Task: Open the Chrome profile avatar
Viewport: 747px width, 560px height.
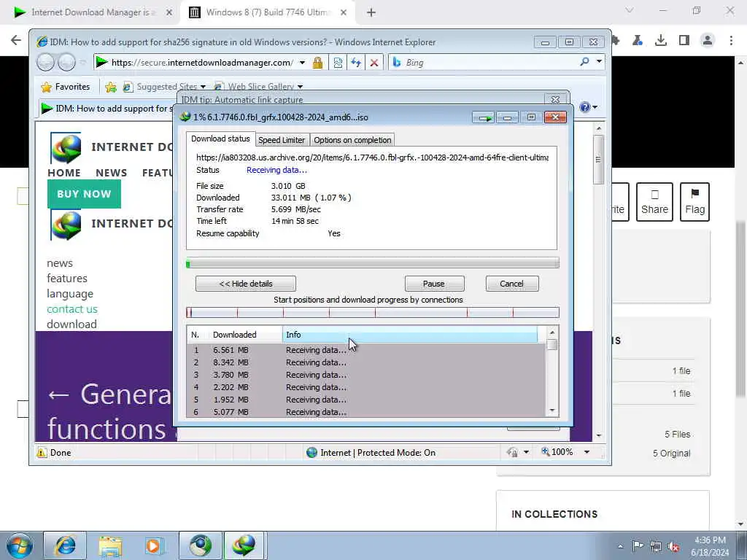Action: click(x=708, y=41)
